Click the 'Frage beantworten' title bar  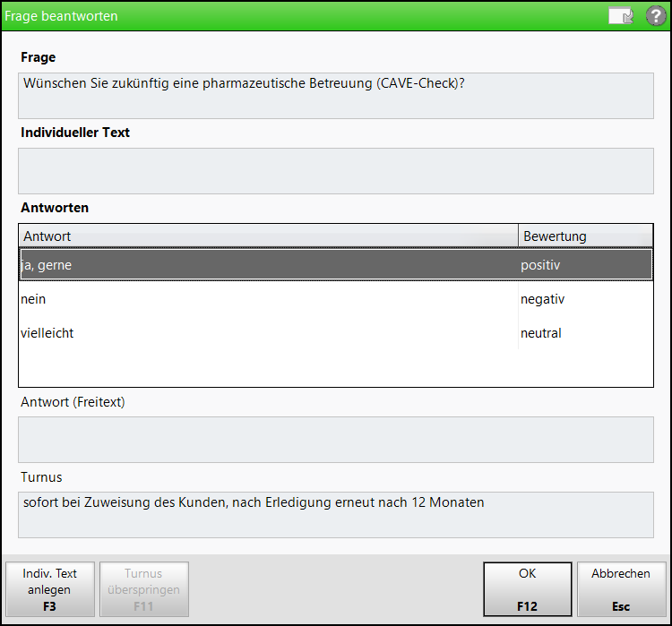pos(300,16)
